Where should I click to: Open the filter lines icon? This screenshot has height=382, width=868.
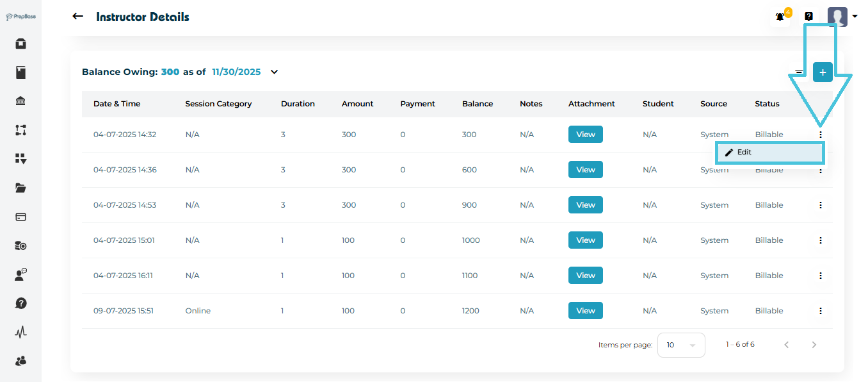799,72
